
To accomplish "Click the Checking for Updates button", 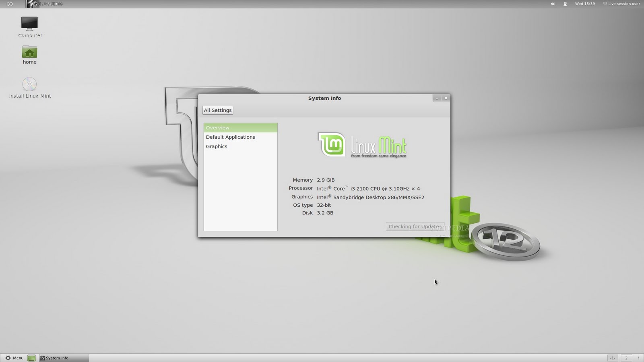I will click(x=415, y=226).
